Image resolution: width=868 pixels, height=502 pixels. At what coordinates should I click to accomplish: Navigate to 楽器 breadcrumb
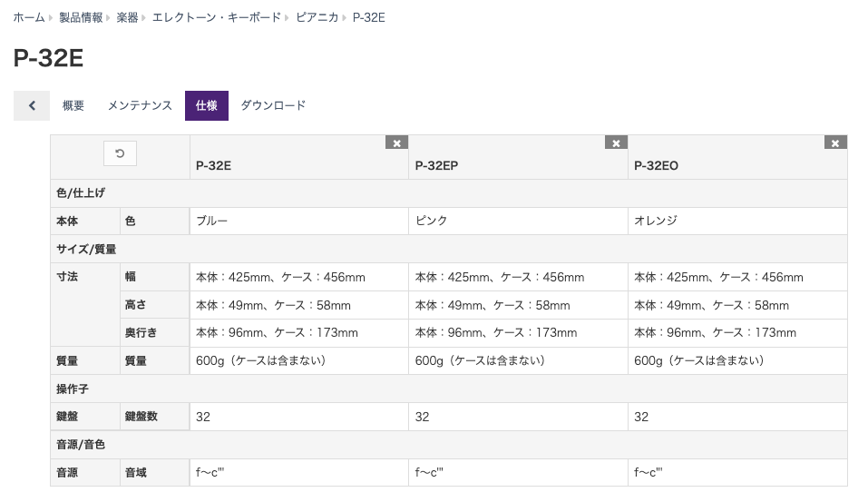[x=127, y=18]
